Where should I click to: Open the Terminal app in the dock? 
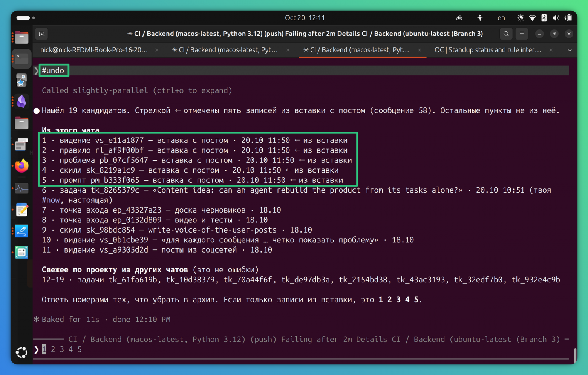(21, 58)
